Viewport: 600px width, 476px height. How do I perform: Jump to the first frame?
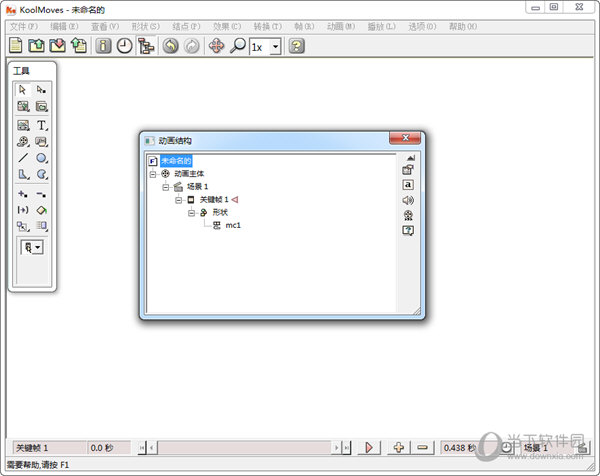point(142,447)
